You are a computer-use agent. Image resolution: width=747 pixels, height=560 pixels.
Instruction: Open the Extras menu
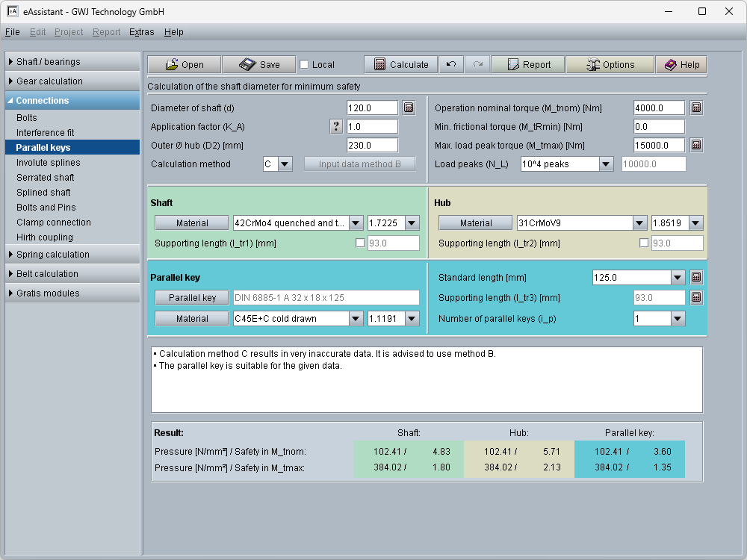tap(141, 32)
